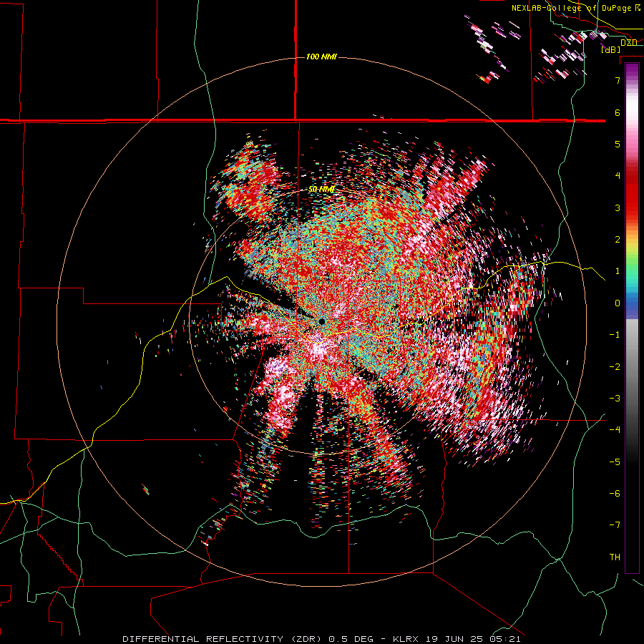Click the -5 value on the color scale

click(615, 462)
